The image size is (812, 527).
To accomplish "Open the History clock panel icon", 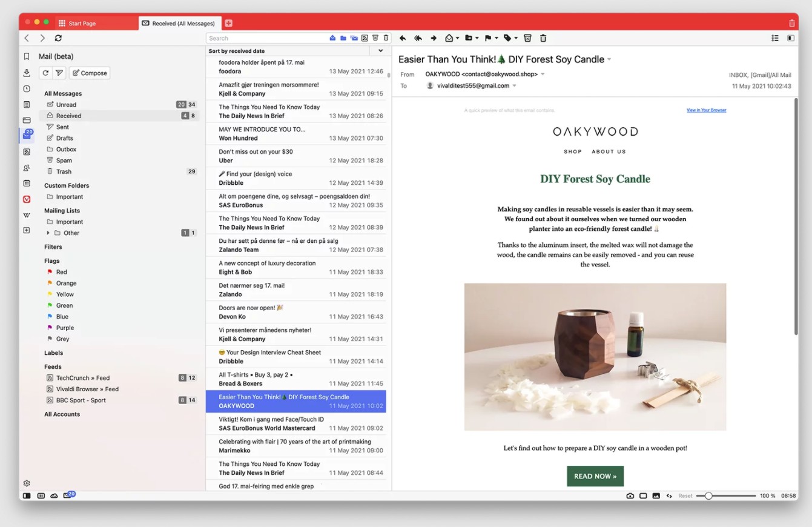I will coord(27,88).
